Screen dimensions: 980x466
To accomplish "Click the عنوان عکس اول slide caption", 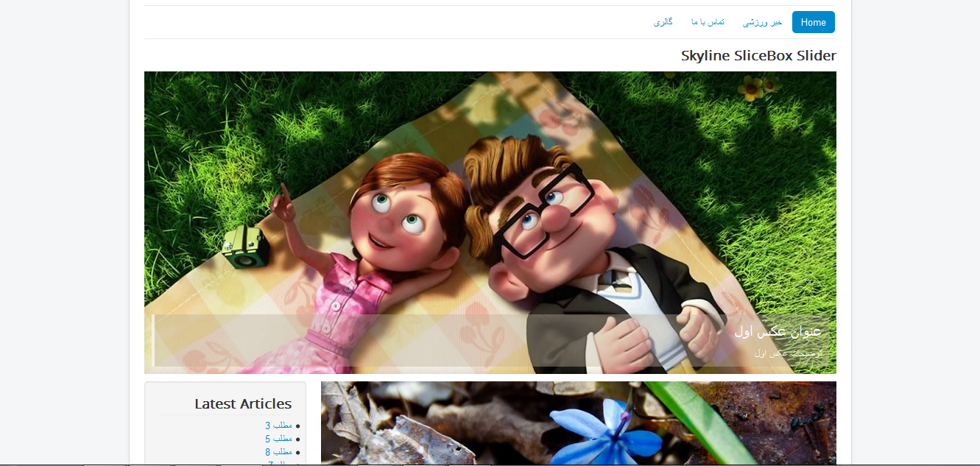I will (x=778, y=331).
